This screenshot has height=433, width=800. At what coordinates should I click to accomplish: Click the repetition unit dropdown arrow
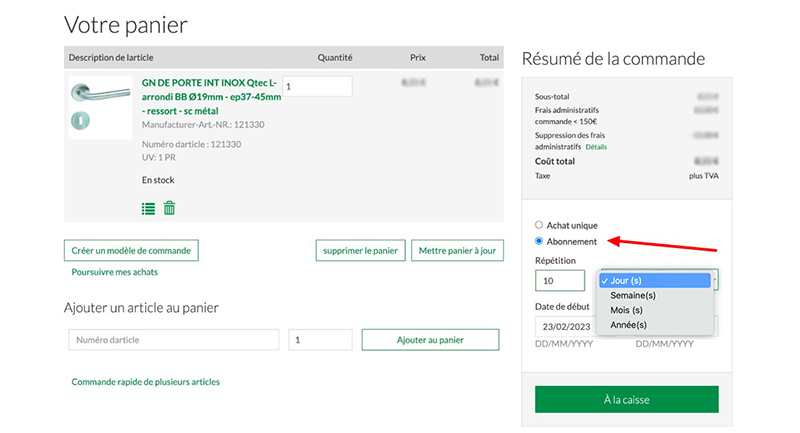click(715, 281)
